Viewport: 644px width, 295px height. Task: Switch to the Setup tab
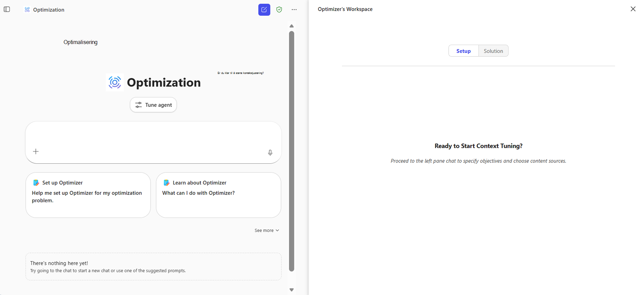(463, 51)
